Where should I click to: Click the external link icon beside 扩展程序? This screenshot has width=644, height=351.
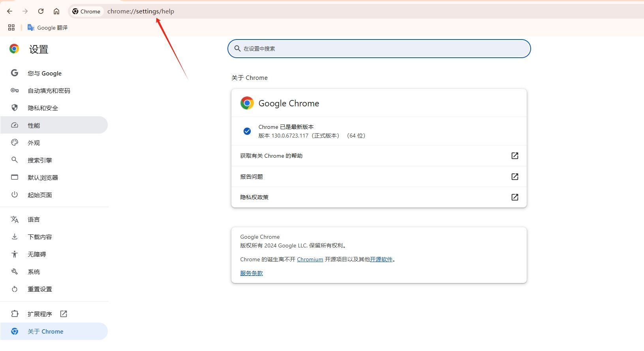pyautogui.click(x=64, y=314)
